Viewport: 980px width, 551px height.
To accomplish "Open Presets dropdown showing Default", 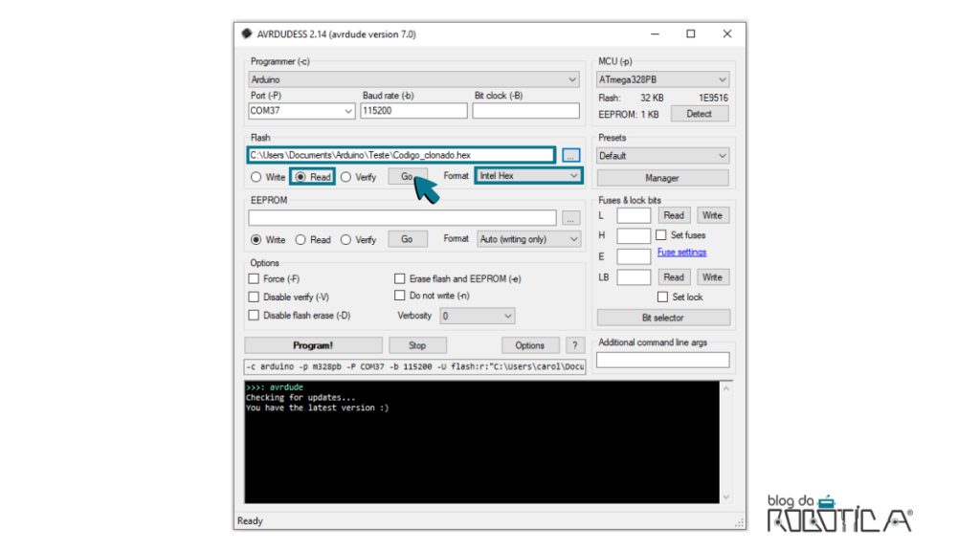I will tap(662, 156).
